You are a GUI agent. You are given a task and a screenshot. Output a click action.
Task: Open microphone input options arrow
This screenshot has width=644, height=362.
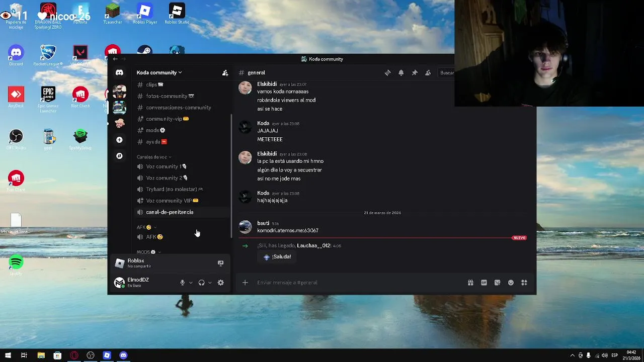click(191, 283)
